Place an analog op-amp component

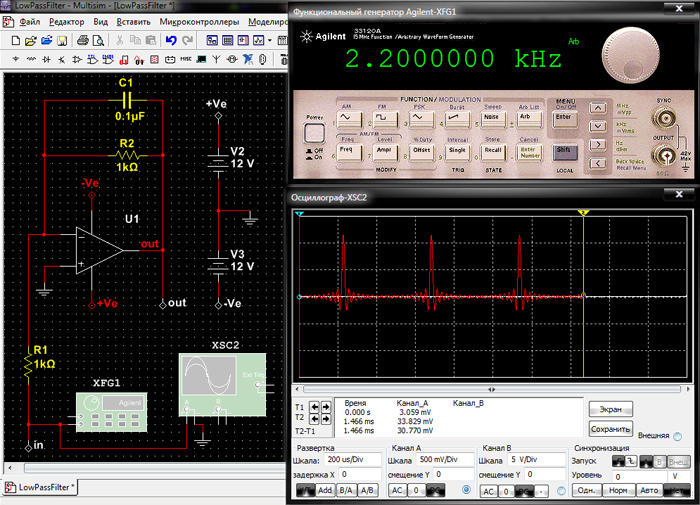click(77, 59)
